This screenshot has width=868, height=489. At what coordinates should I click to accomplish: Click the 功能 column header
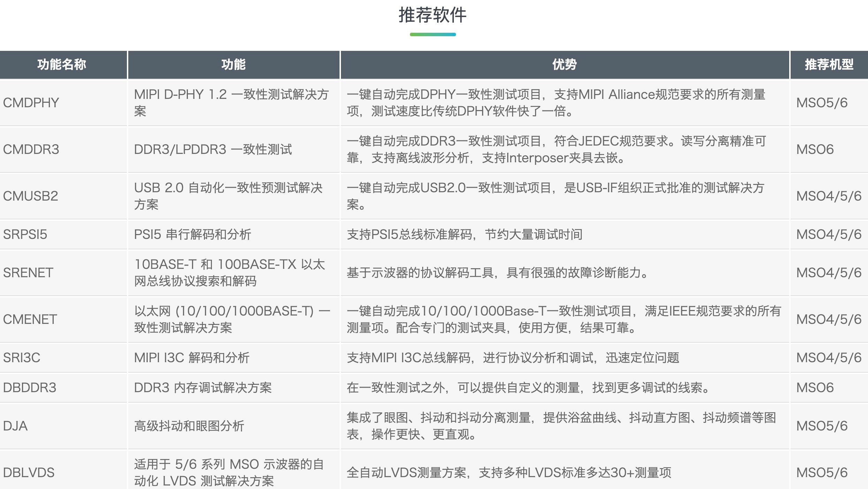click(x=233, y=65)
